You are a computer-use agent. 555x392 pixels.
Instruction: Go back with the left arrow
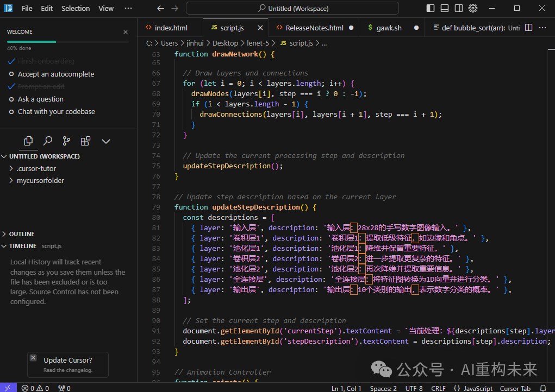(160, 8)
